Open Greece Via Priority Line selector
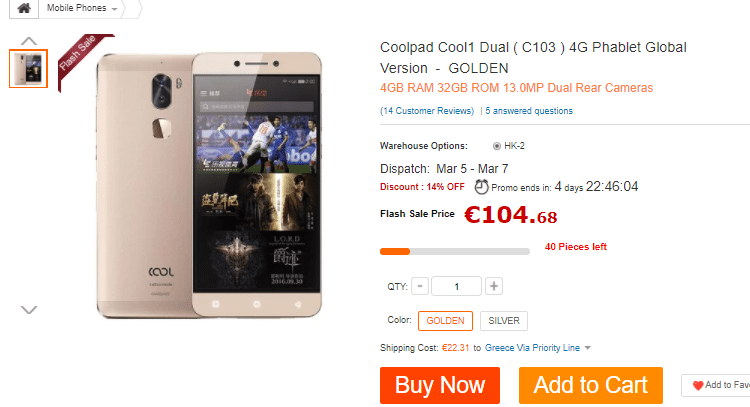750x407 pixels. point(532,348)
